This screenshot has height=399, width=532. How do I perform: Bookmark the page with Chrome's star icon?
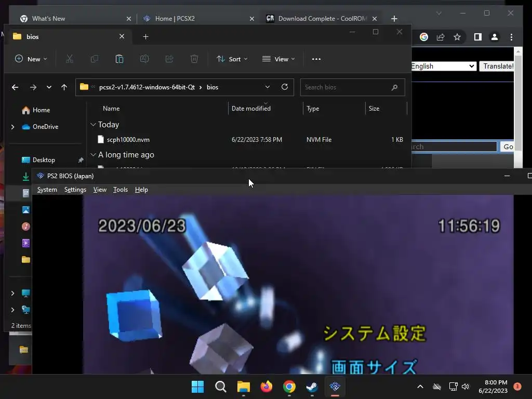click(x=457, y=37)
